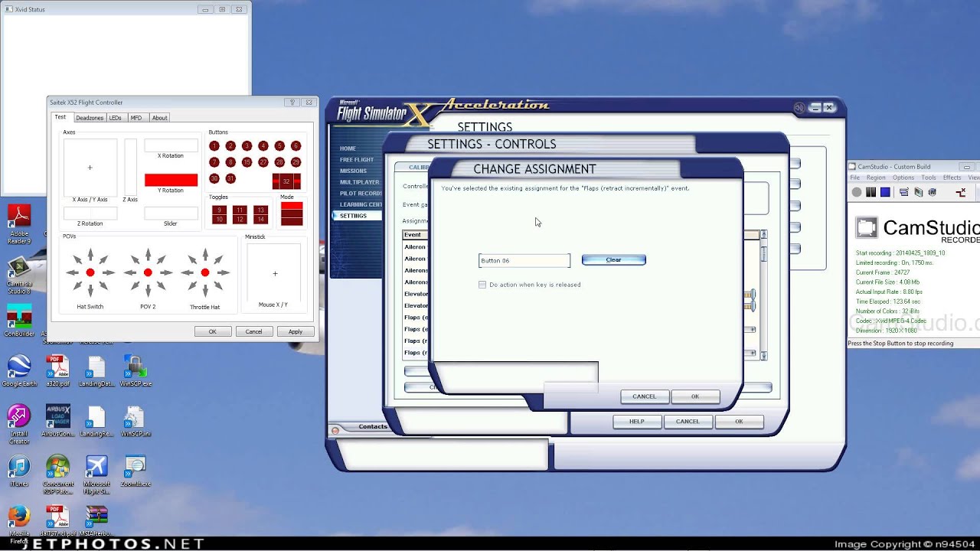
Task: Click Saitek toggle 14 indicator
Action: (x=260, y=220)
